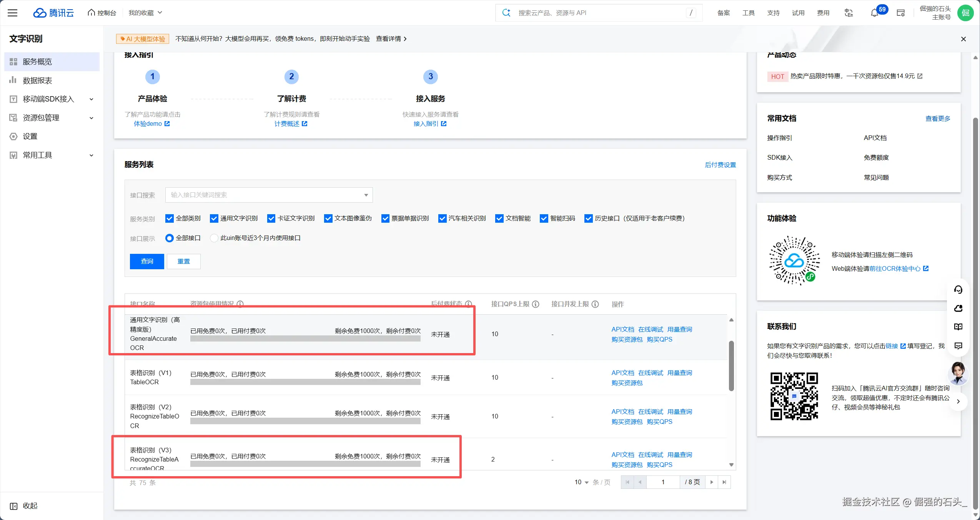980x520 pixels.
Task: Click the mini program QR code
Action: 794,261
